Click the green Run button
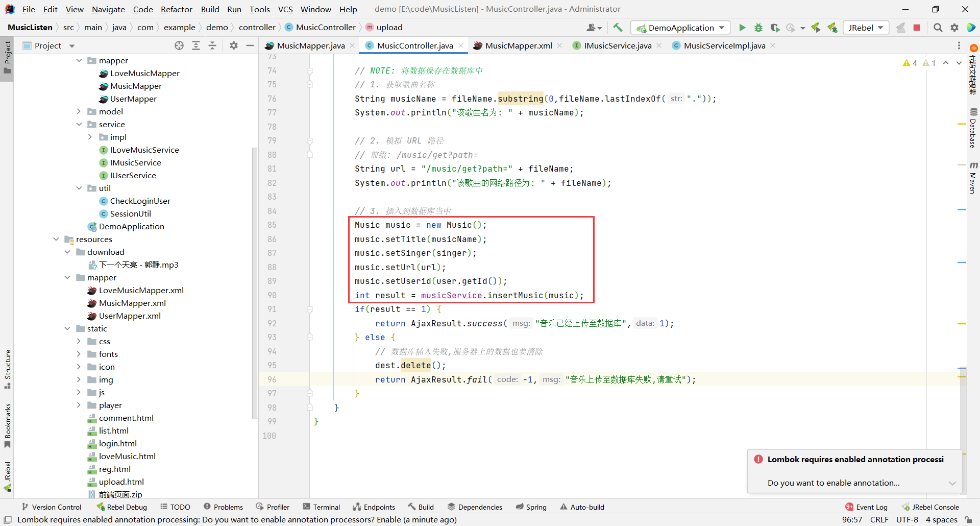The width and height of the screenshot is (980, 526). (742, 28)
